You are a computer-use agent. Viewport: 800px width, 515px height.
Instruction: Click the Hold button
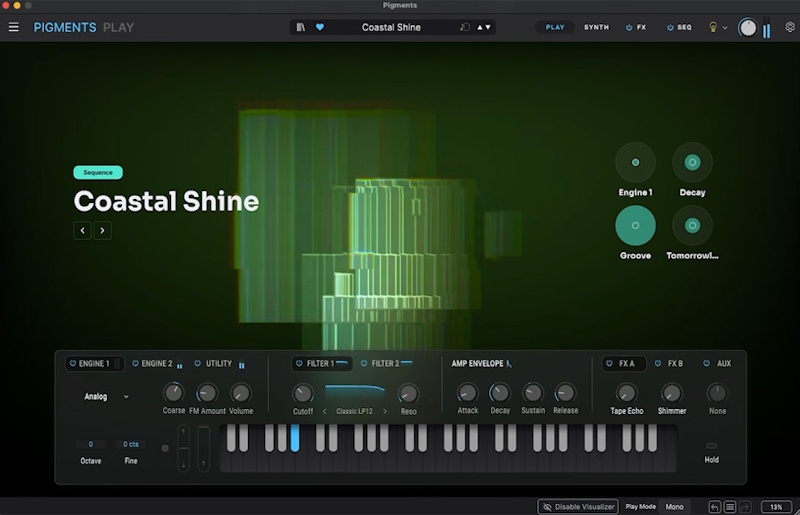tap(711, 453)
